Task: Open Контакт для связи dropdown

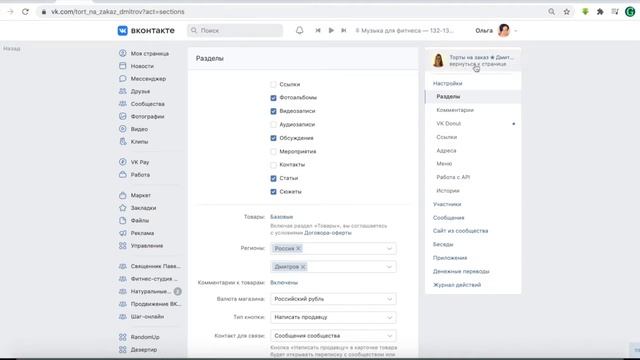Action: (x=333, y=336)
